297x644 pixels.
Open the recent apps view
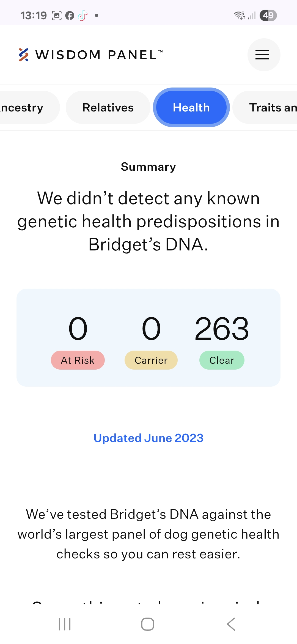(65, 624)
